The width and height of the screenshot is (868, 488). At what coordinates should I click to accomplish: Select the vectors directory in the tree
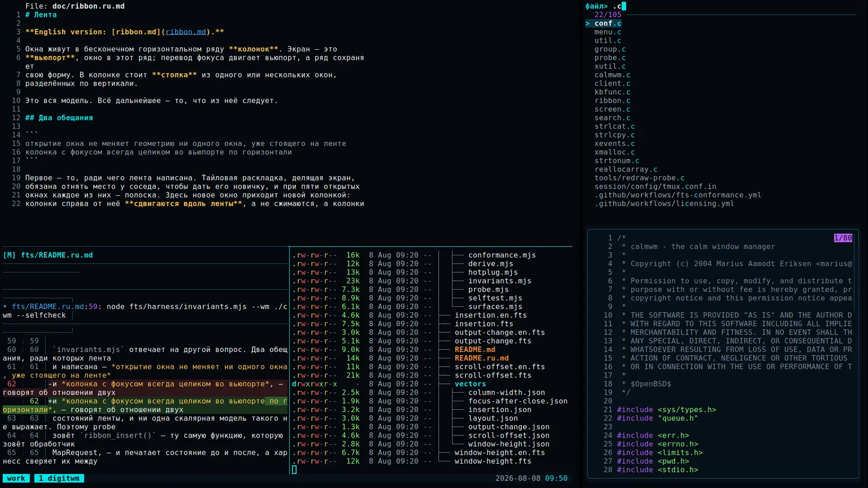click(x=470, y=384)
